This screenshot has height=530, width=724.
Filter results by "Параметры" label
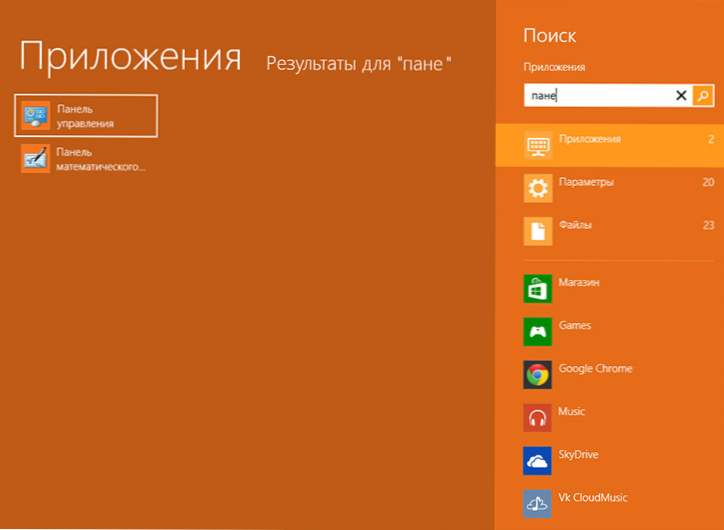tap(586, 182)
